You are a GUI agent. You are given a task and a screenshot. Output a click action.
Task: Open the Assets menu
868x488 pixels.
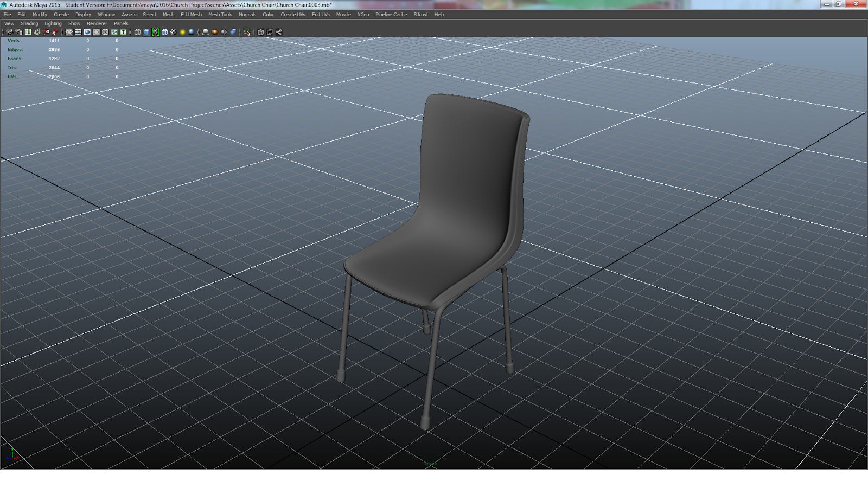(129, 15)
